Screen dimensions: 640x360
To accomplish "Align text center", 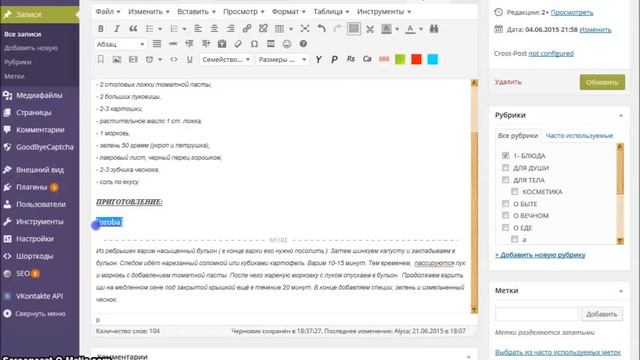I will (214, 29).
